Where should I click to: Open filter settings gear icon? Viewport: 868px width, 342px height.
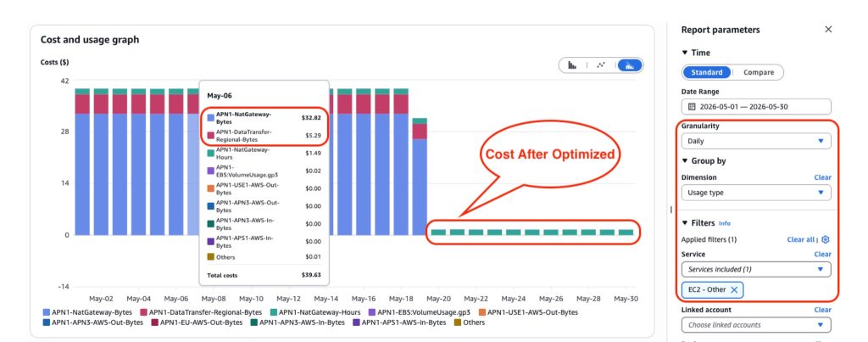point(826,239)
